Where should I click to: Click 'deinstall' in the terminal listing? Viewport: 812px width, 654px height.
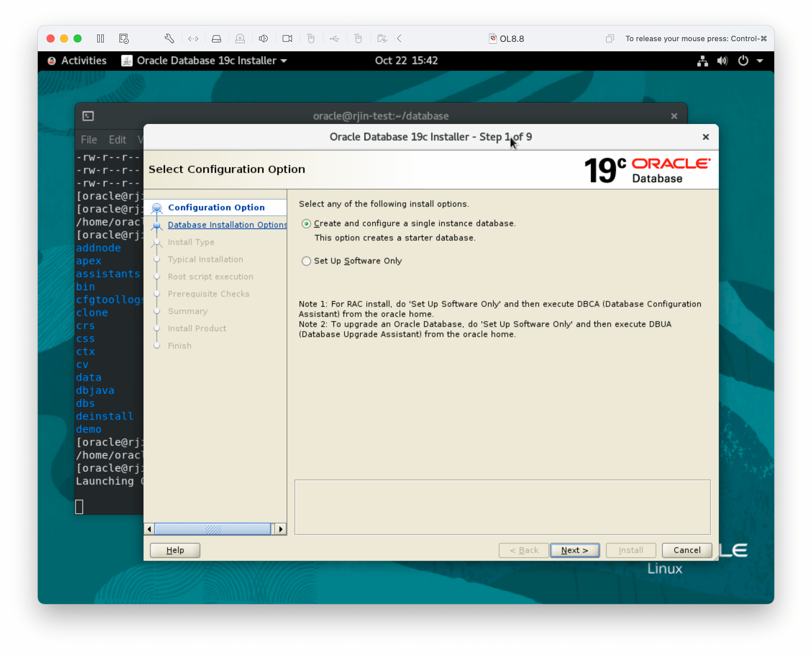point(105,416)
